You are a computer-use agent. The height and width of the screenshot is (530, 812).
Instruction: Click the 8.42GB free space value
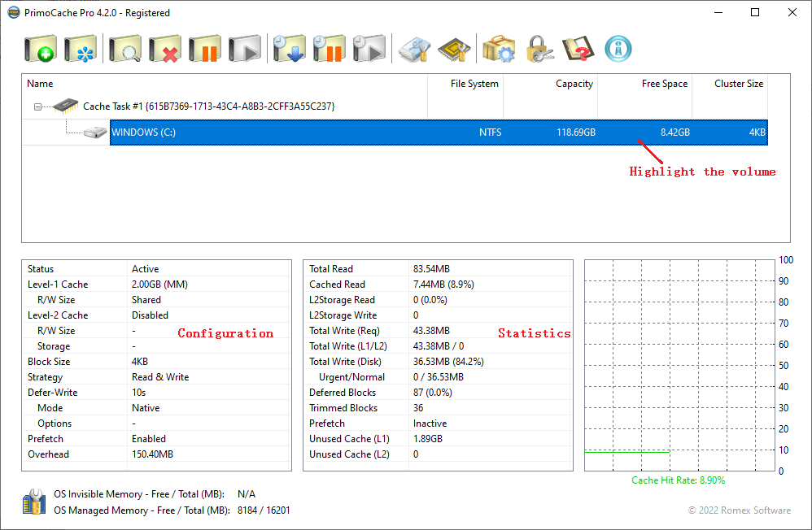(x=674, y=132)
